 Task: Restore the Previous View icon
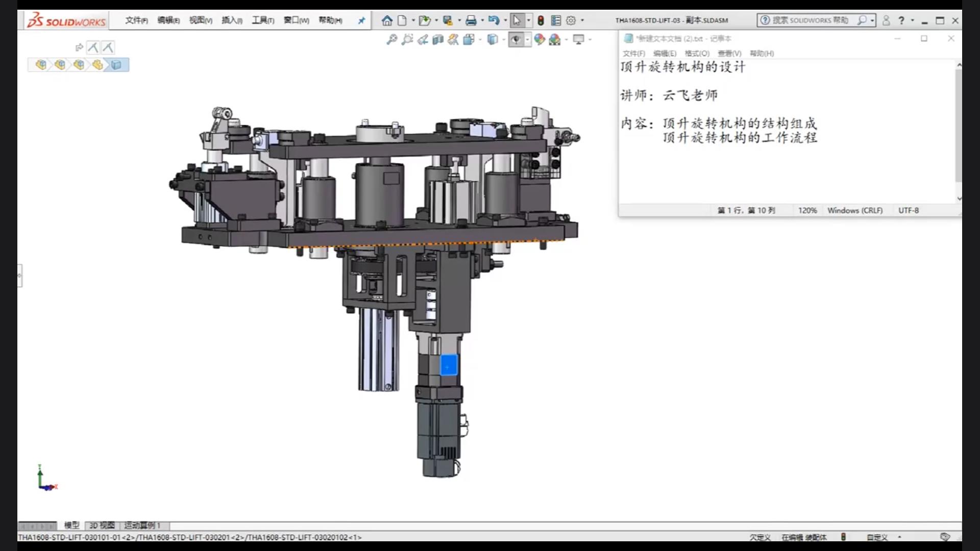point(423,39)
